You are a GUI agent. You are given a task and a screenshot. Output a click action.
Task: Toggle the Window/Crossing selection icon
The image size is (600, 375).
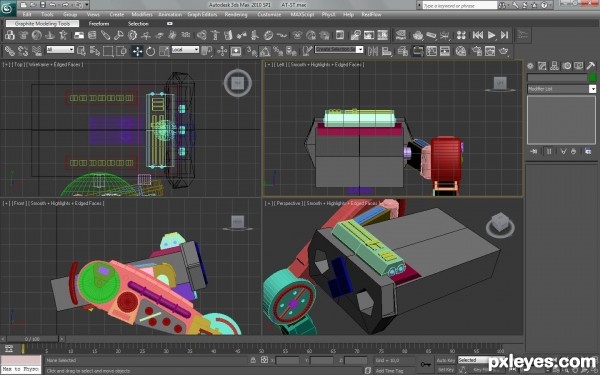pos(122,51)
